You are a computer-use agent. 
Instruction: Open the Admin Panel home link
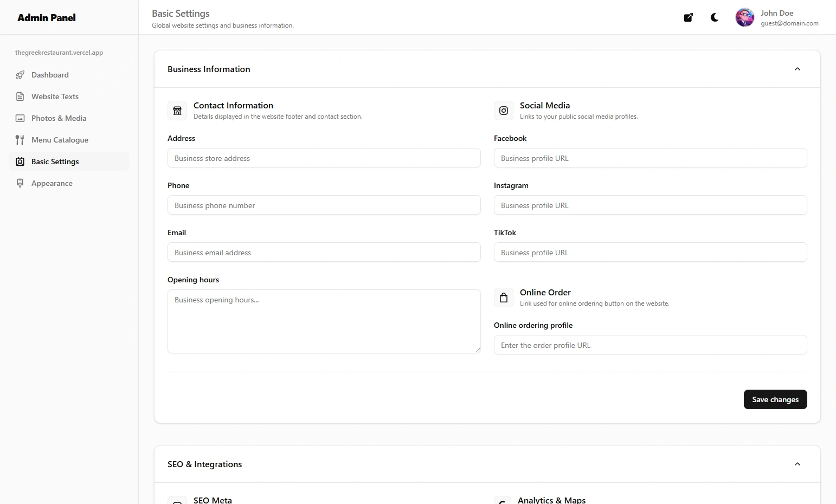pos(46,17)
